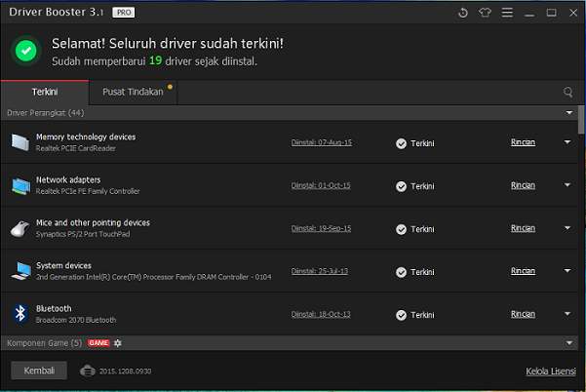
Task: Click the Kembali button
Action: pyautogui.click(x=39, y=371)
